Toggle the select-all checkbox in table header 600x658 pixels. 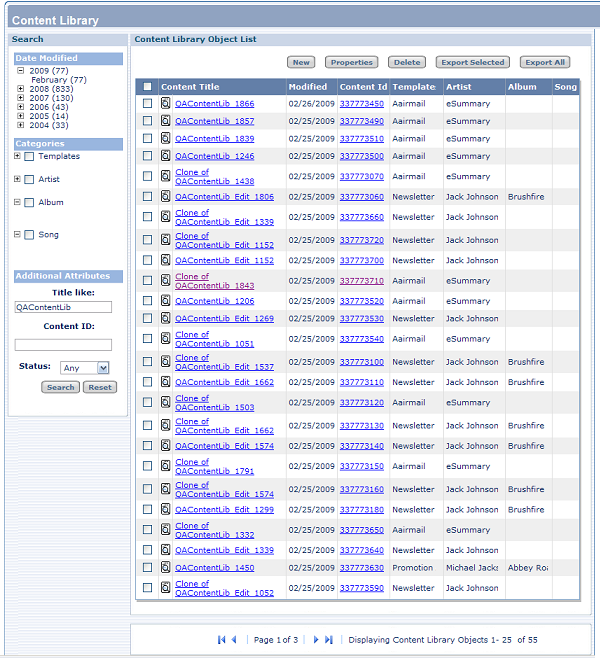tap(148, 87)
